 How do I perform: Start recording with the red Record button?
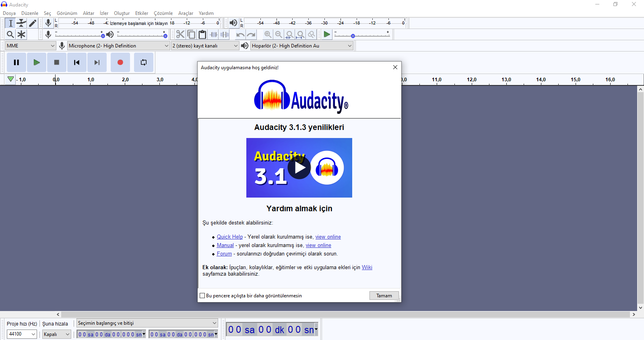[120, 62]
